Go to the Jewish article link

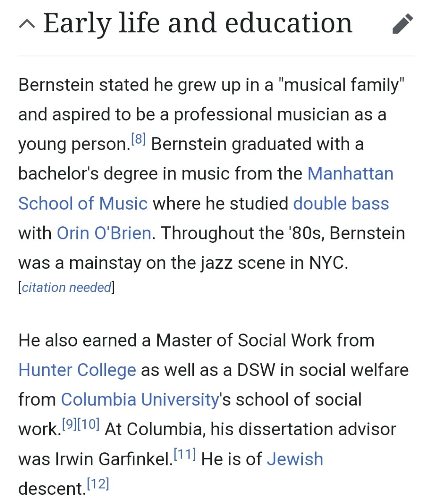(x=295, y=459)
